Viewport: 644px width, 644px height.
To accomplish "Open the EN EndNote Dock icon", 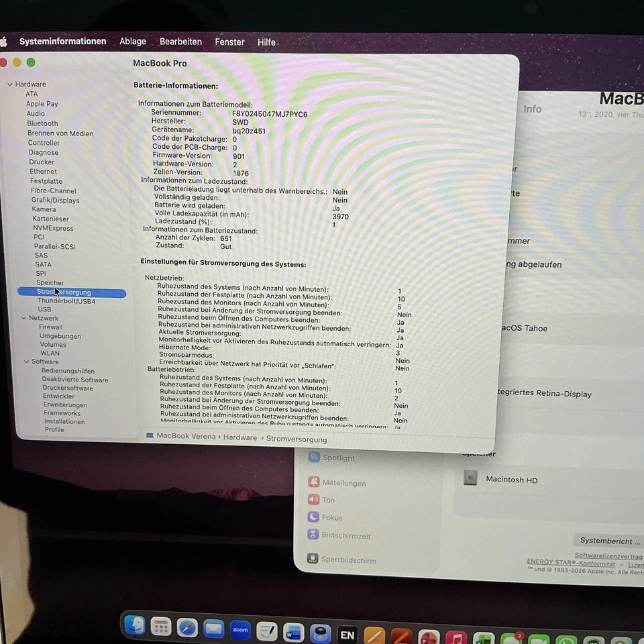I will pos(347,635).
